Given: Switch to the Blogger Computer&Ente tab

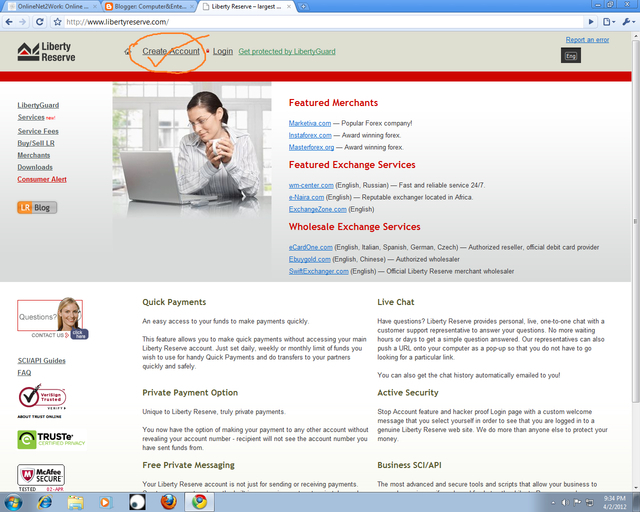Looking at the screenshot, I should pyautogui.click(x=149, y=6).
